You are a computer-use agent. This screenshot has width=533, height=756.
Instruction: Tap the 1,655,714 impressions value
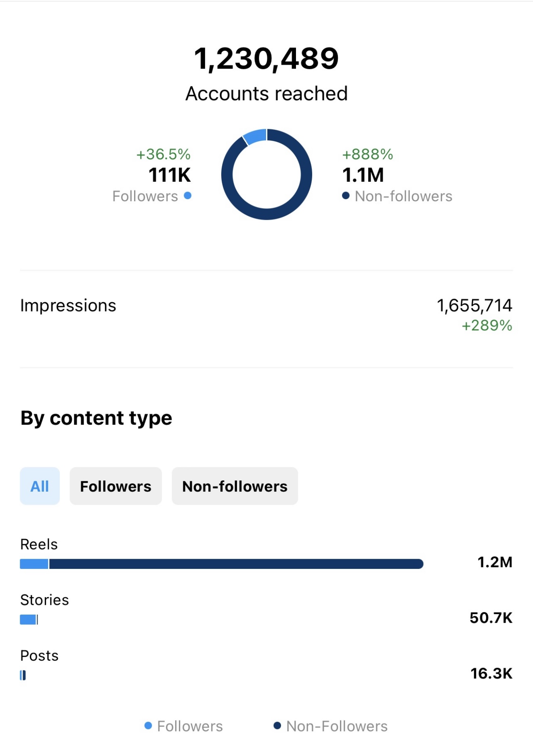(474, 305)
